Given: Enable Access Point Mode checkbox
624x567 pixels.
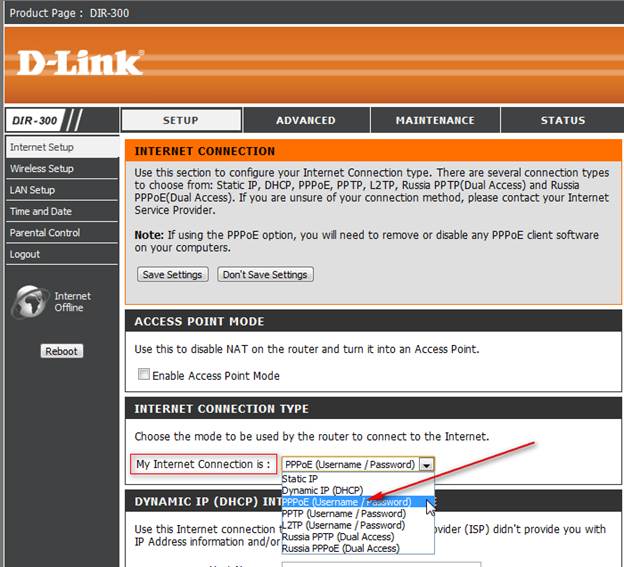Looking at the screenshot, I should point(144,374).
